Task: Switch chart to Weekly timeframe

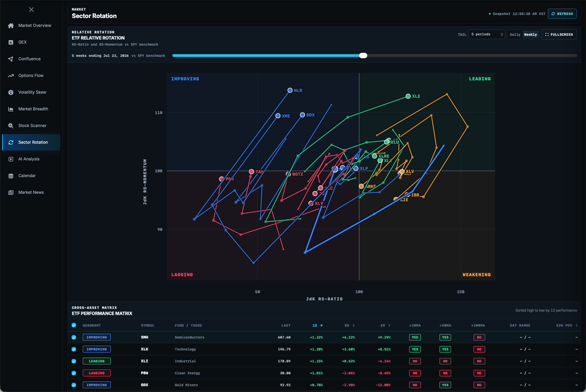Action: pyautogui.click(x=530, y=34)
